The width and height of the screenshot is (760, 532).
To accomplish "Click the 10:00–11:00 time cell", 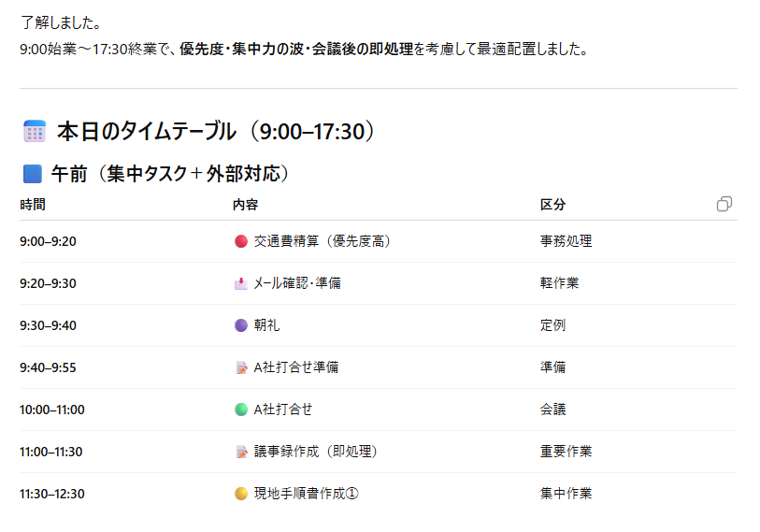I will click(x=51, y=410).
